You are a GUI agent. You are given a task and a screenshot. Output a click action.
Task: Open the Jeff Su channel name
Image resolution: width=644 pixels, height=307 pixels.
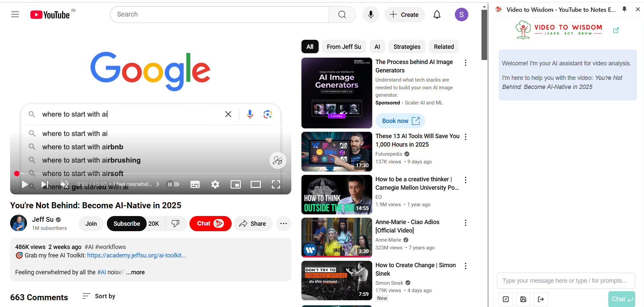click(43, 219)
